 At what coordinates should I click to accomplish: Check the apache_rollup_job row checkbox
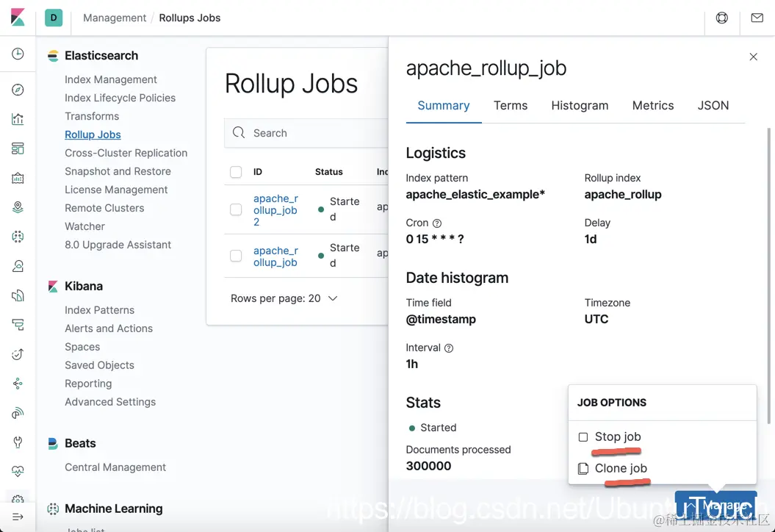(x=236, y=256)
